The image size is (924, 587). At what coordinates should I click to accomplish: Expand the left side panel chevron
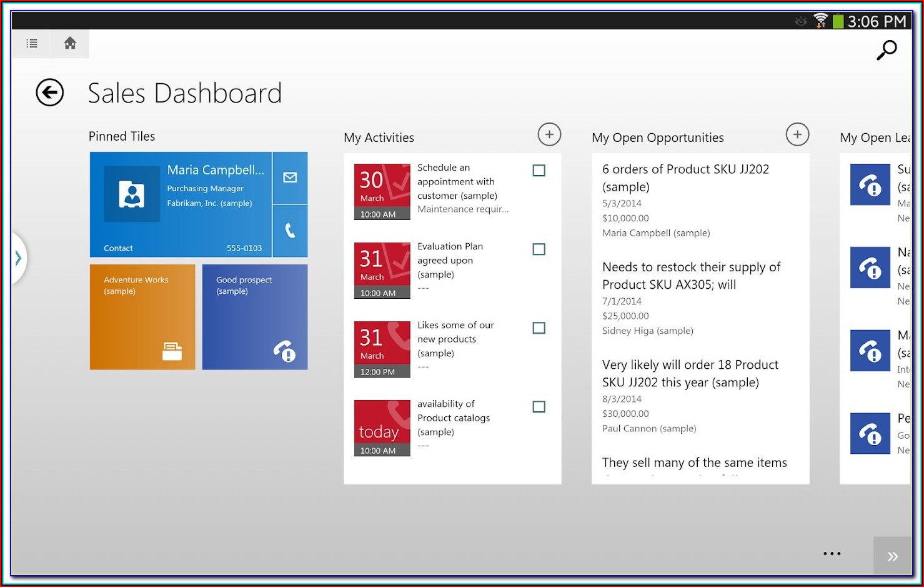(x=19, y=258)
